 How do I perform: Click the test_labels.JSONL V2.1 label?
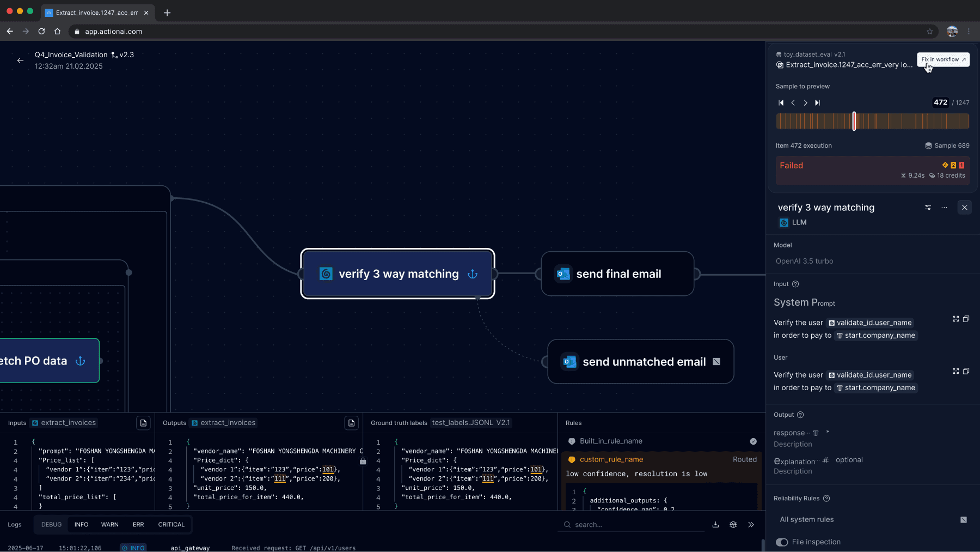(x=471, y=423)
